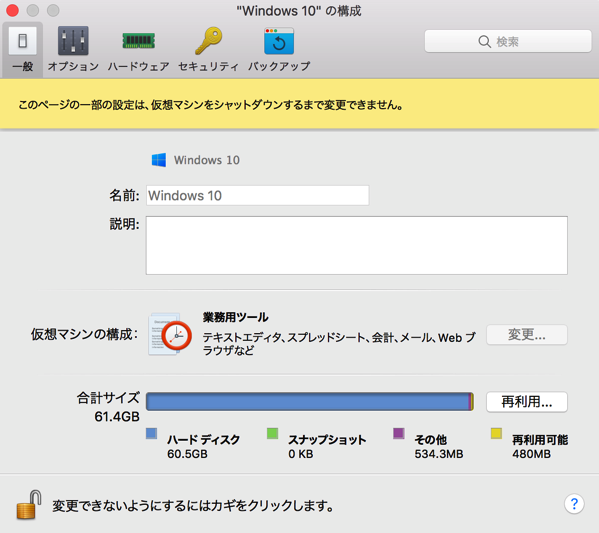Open the セキュリティ key icon
Viewport: 599px width, 533px height.
point(209,41)
